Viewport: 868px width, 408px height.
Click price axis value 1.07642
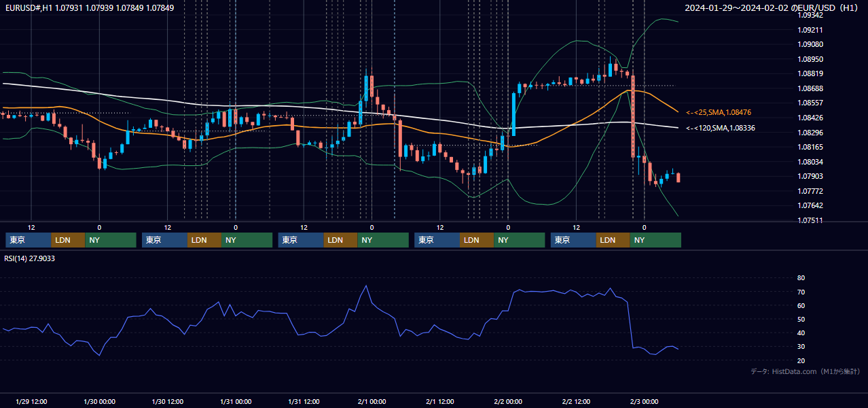tap(810, 205)
